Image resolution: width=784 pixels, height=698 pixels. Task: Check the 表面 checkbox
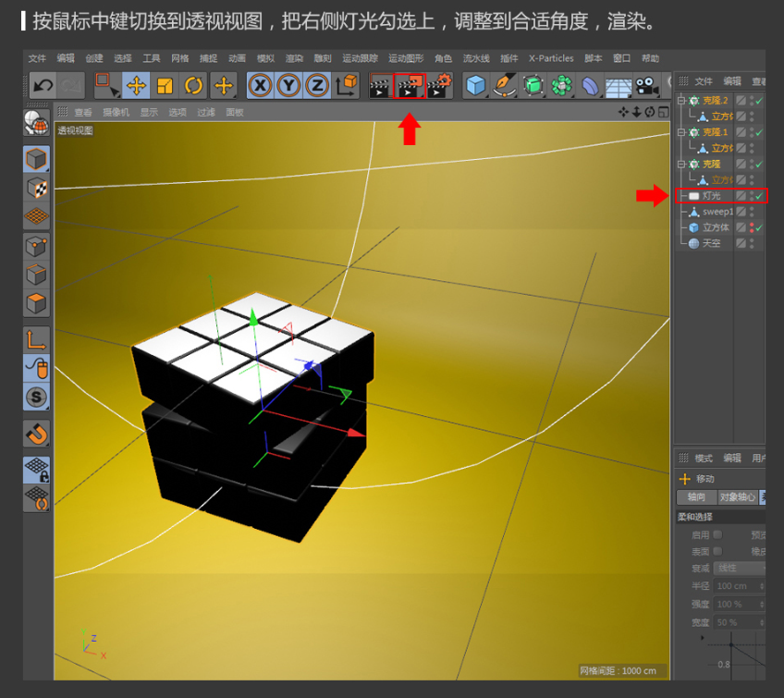(717, 551)
